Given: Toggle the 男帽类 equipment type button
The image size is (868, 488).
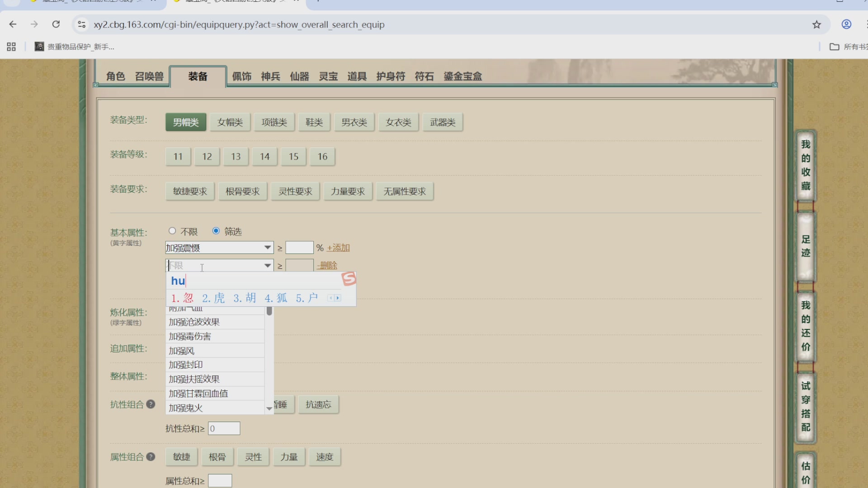Looking at the screenshot, I should 186,122.
